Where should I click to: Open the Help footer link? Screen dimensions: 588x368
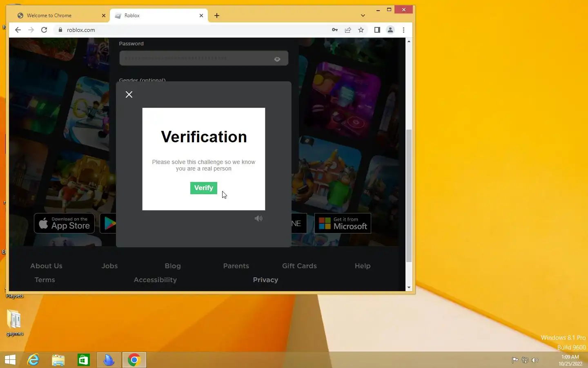tap(363, 266)
